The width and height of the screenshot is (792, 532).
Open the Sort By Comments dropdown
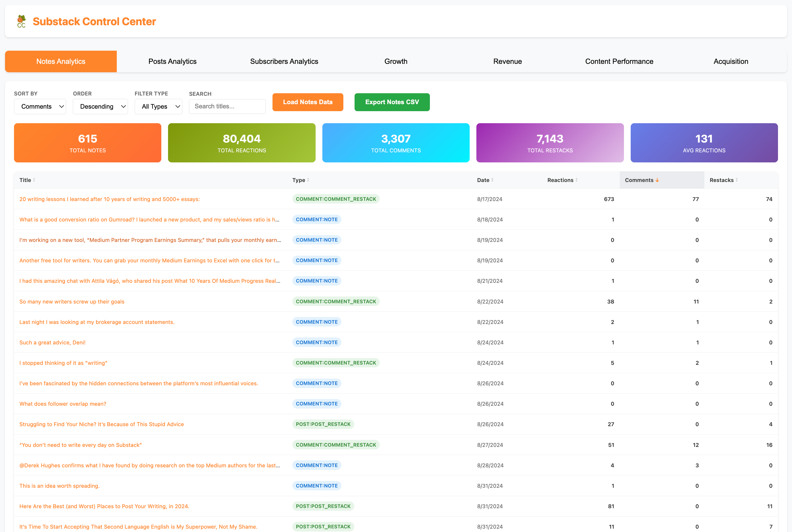40,106
